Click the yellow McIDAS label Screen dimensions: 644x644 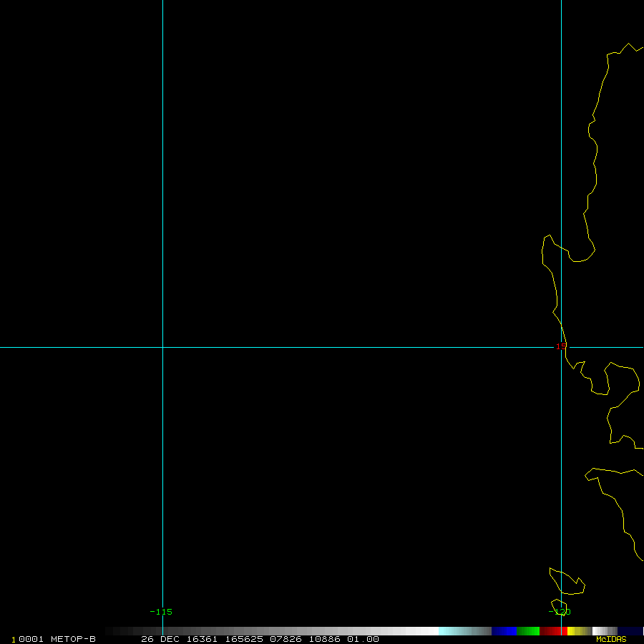(x=611, y=640)
